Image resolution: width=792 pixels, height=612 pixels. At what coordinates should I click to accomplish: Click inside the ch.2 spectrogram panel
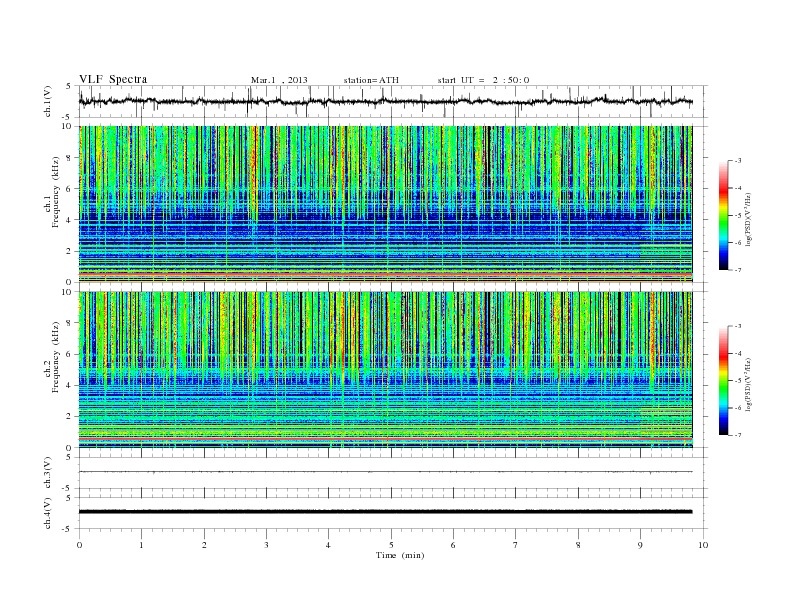click(385, 370)
